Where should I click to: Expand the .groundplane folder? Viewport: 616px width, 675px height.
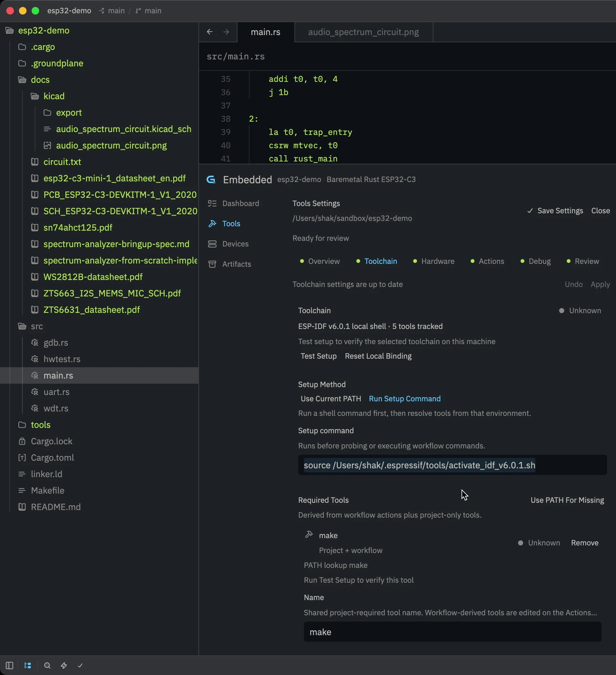click(57, 63)
